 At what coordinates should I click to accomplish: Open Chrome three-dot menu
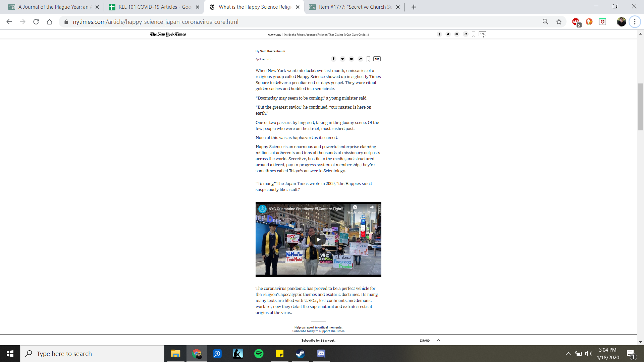coord(635,22)
